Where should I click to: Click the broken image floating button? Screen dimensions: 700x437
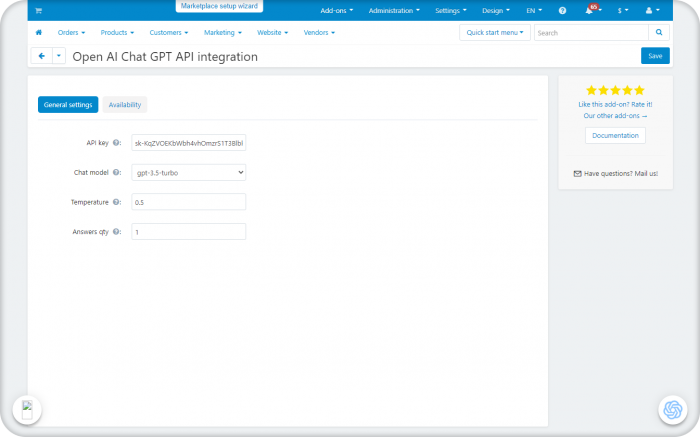point(27,410)
